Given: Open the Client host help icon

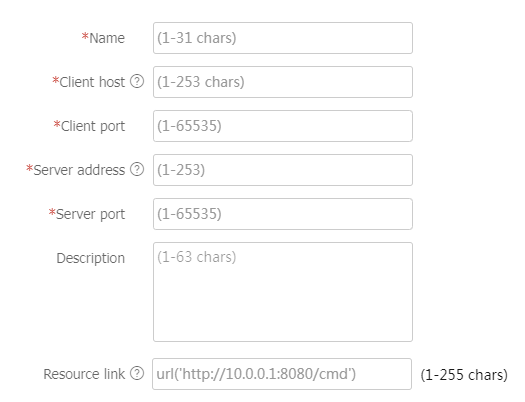Looking at the screenshot, I should click(137, 81).
